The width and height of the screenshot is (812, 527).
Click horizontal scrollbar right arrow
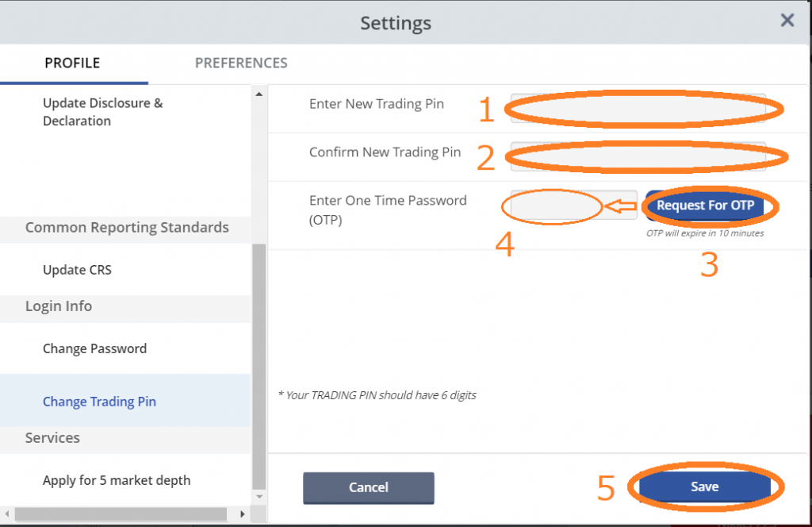coord(243,514)
